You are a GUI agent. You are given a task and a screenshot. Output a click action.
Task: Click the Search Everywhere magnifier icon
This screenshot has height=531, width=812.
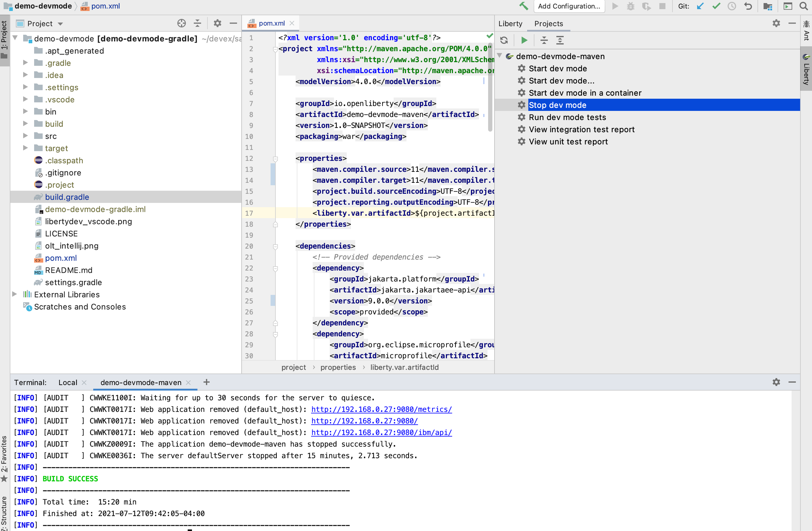tap(803, 6)
